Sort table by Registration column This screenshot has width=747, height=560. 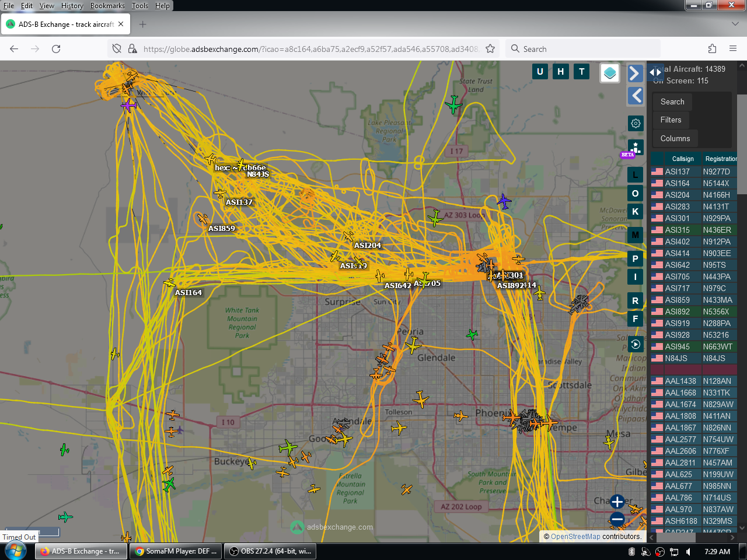(720, 159)
